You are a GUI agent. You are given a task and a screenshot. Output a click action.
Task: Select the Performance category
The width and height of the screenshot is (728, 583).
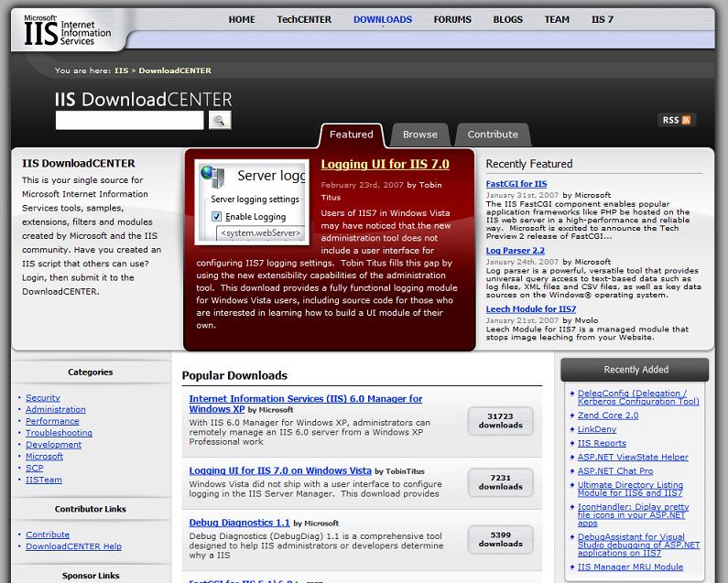pyautogui.click(x=52, y=421)
